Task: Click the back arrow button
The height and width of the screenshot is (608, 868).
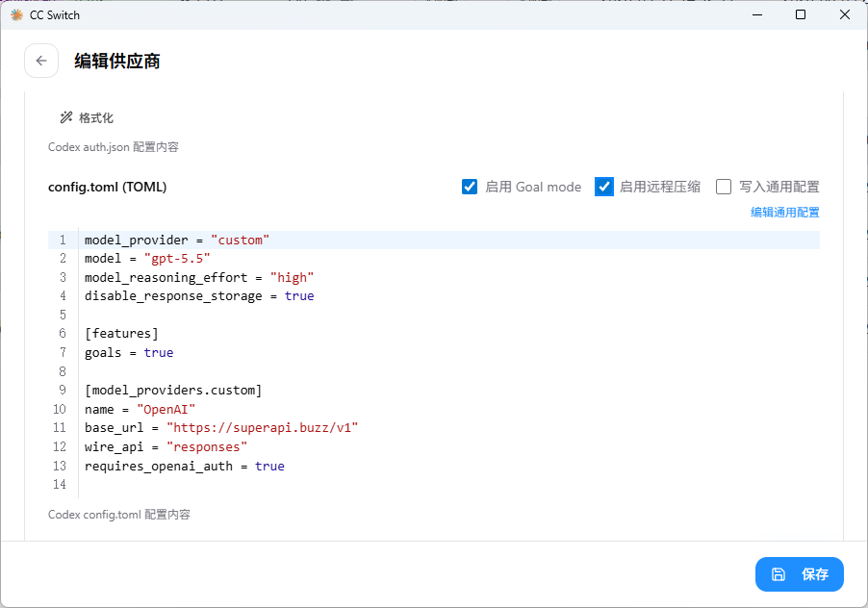Action: [41, 61]
